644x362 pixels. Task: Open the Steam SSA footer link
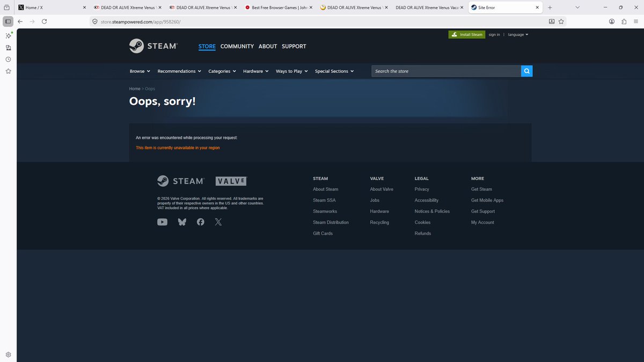click(324, 200)
